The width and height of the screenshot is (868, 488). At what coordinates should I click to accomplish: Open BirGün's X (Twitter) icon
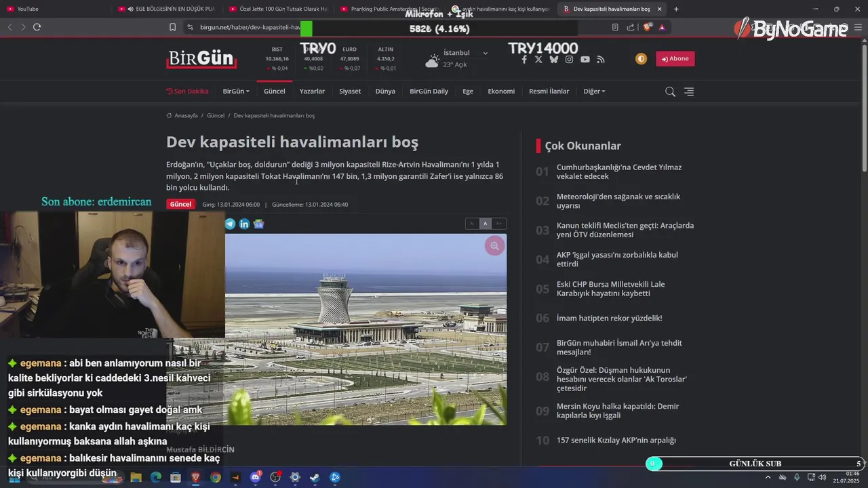(x=538, y=60)
